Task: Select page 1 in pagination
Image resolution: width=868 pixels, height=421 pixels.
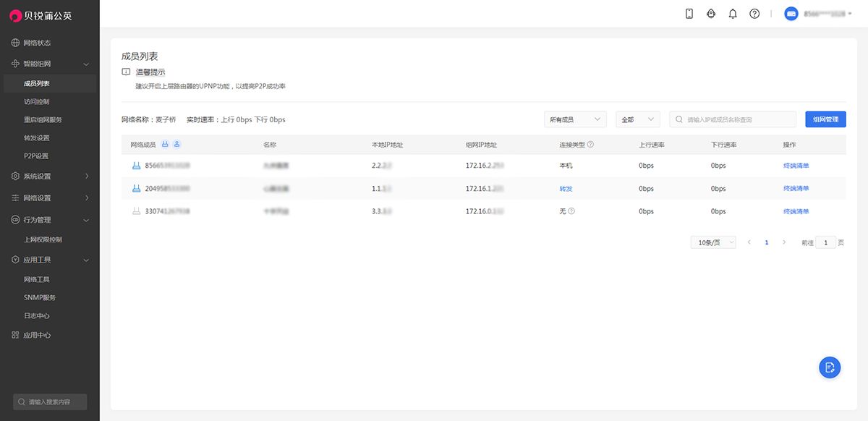Action: click(x=767, y=242)
